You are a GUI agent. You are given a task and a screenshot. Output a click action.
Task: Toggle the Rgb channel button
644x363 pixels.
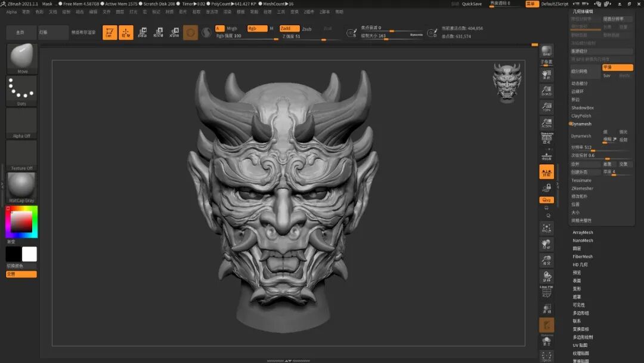click(257, 28)
